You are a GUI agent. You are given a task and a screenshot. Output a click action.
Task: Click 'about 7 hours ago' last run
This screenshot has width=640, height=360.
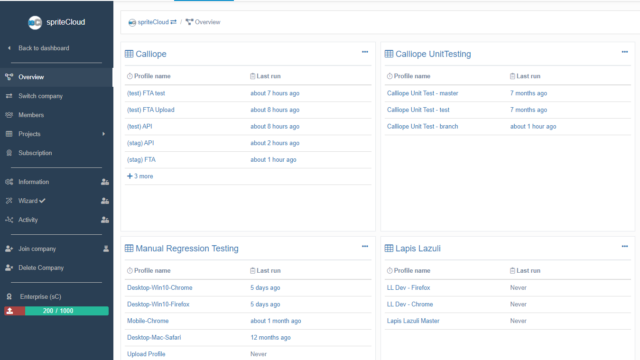[x=275, y=93]
